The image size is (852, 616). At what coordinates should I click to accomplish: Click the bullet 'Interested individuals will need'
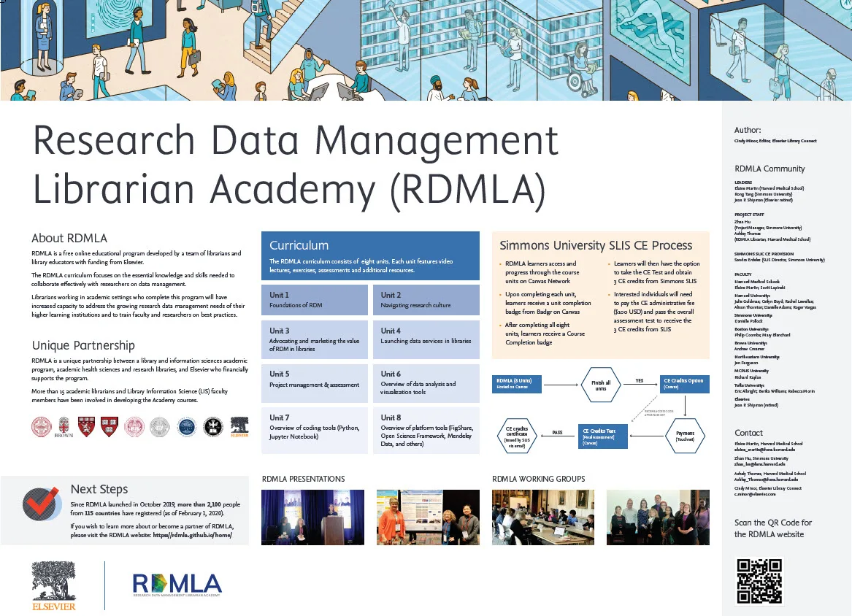[x=653, y=312]
